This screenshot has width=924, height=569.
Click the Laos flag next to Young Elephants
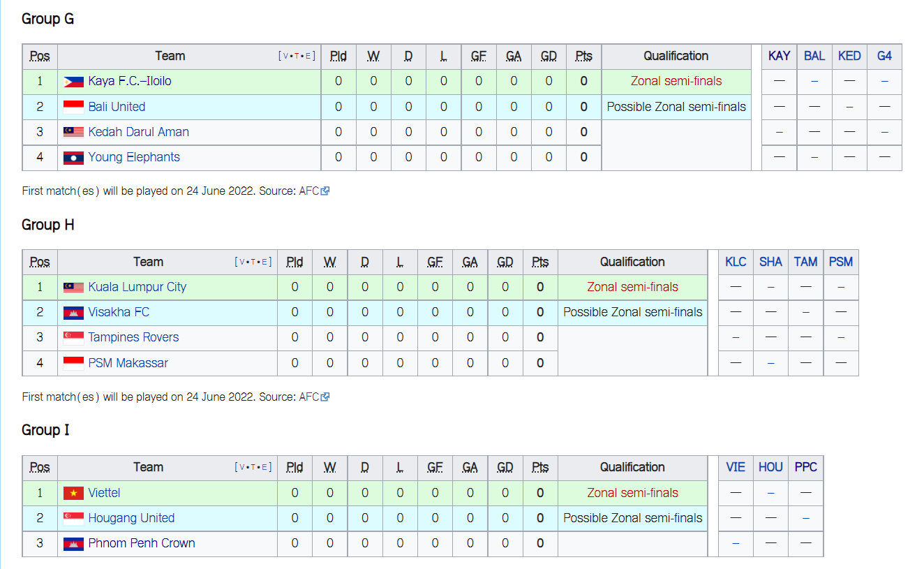pos(73,157)
